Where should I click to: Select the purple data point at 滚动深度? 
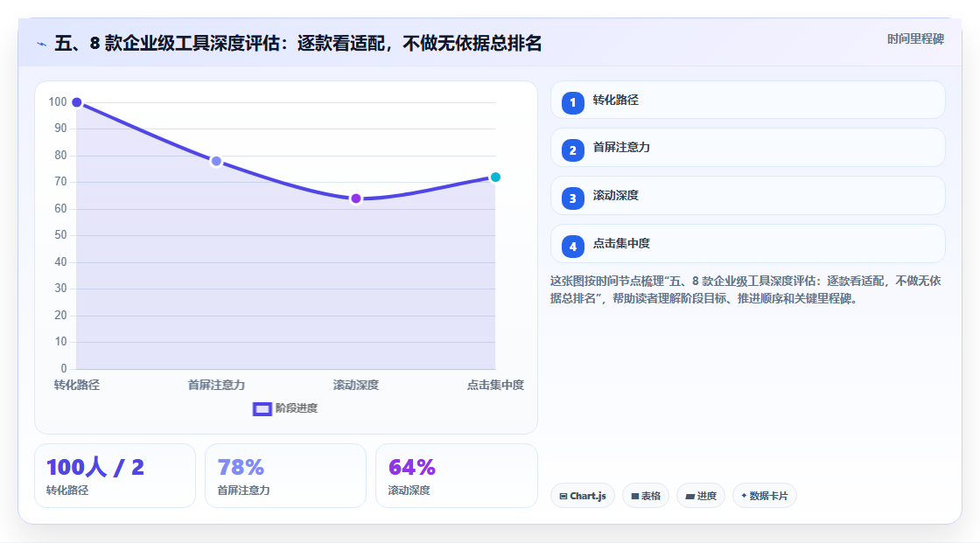[x=355, y=198]
